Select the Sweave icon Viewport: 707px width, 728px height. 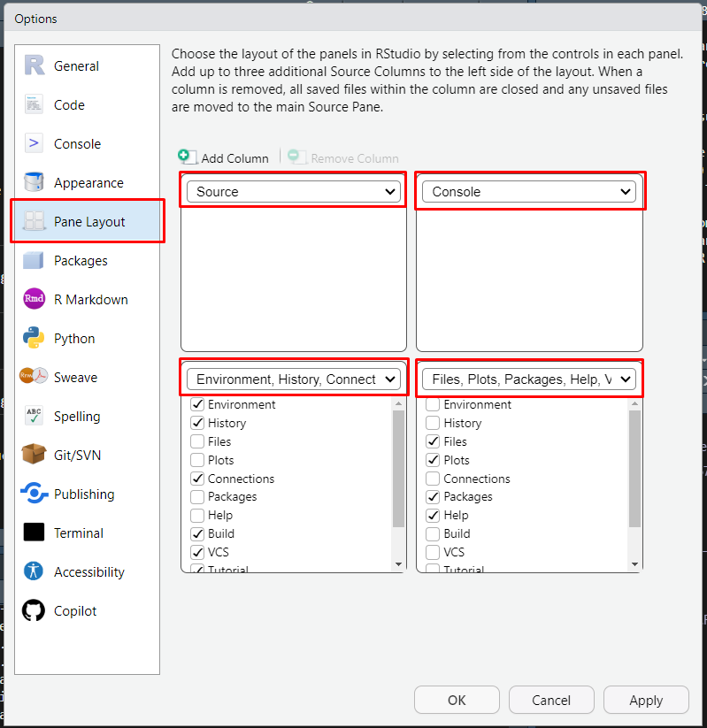(34, 378)
